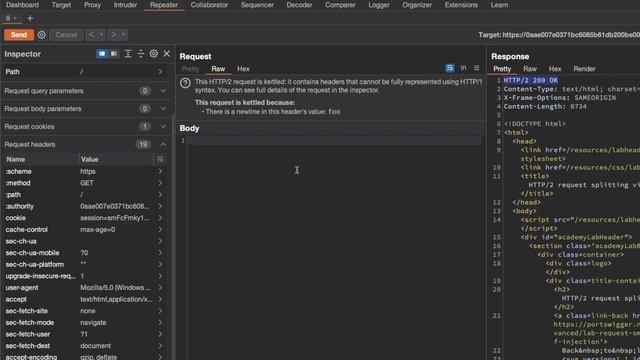Screen dimensions: 640x360
Task: Expand Request body parameters section
Action: (x=163, y=109)
